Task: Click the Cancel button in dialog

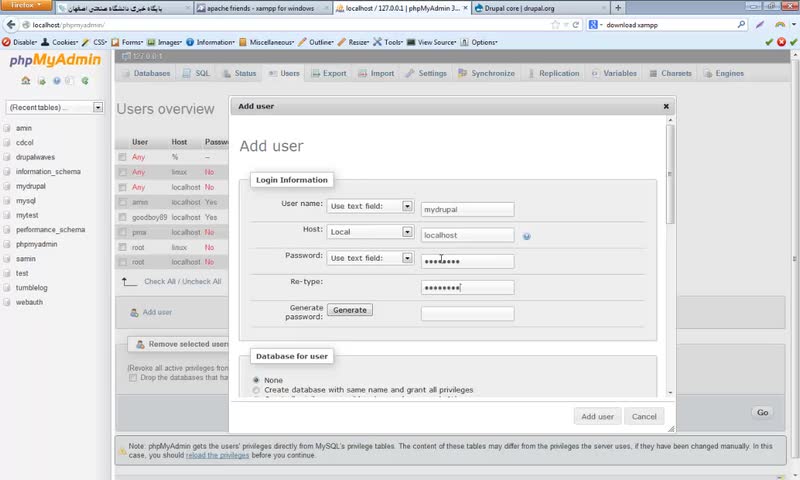Action: tap(644, 417)
